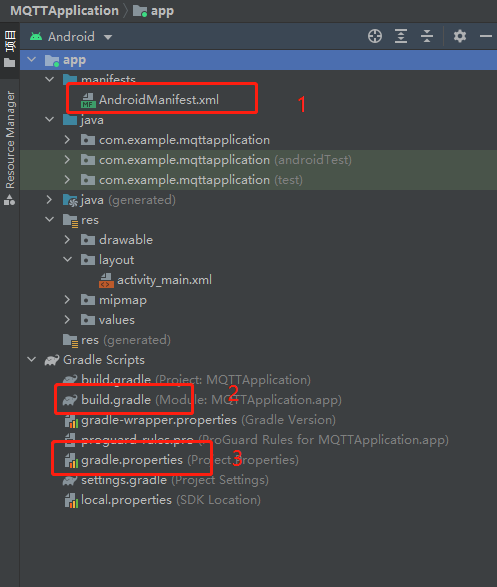Click the AndroidManifest.xml MF file icon
497x587 pixels.
point(88,100)
